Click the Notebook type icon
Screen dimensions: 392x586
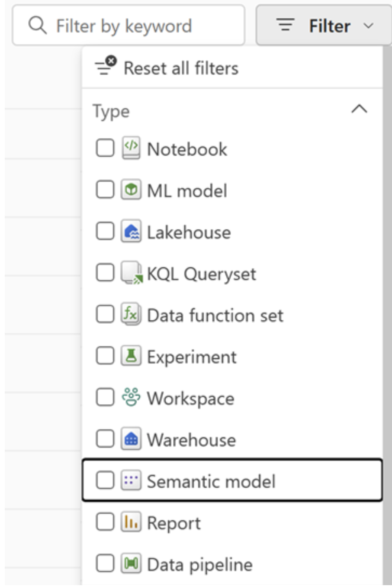coord(131,148)
